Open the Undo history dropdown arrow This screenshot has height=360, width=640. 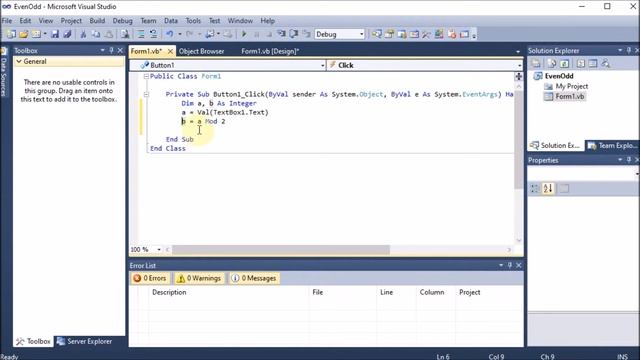[180, 34]
